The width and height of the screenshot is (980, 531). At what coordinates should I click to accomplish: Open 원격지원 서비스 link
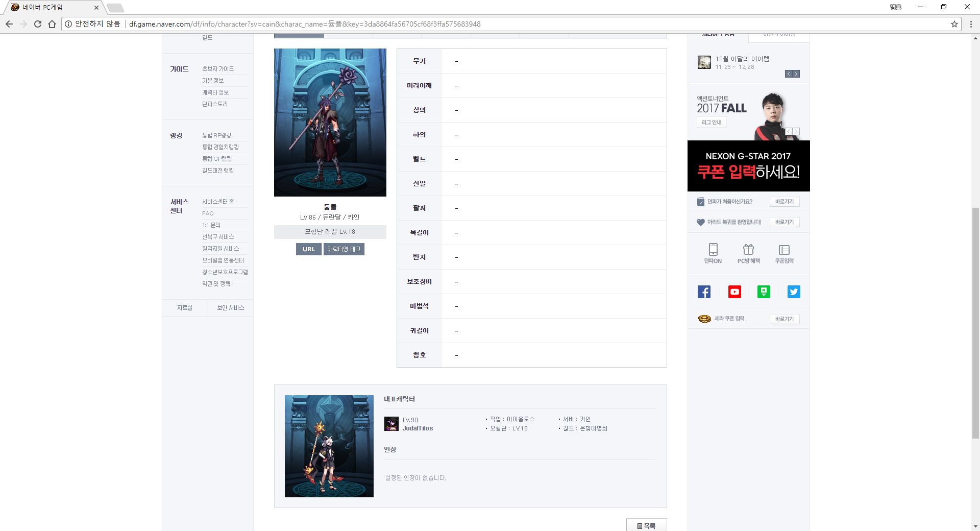pos(220,249)
